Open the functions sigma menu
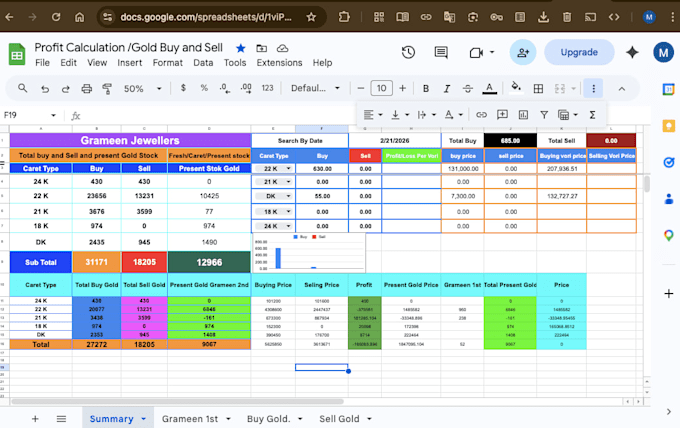Viewport: 680px width, 428px height. pos(592,114)
